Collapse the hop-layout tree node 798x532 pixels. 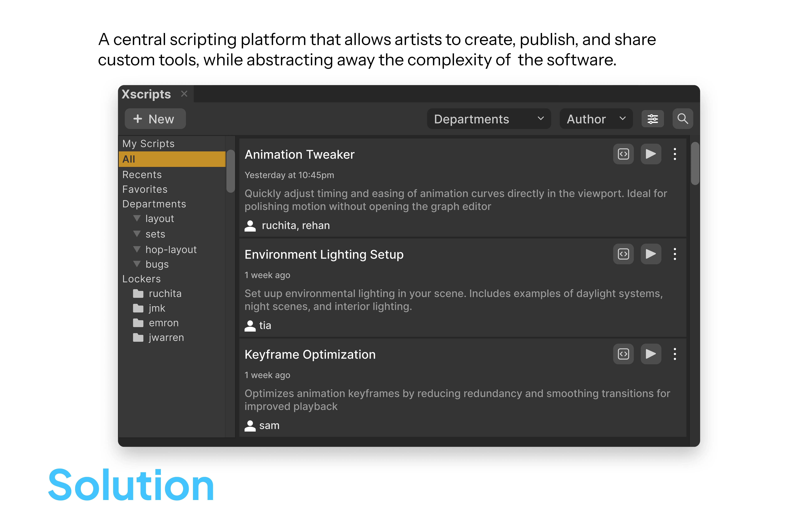[137, 249]
